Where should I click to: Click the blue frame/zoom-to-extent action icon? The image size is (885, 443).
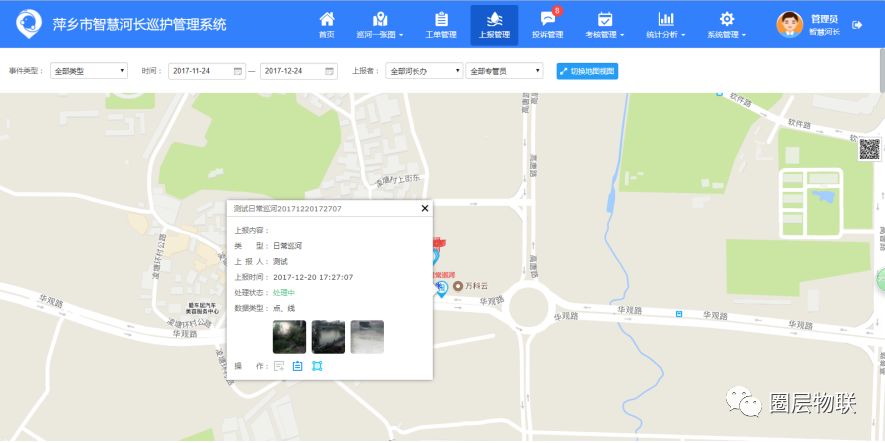pos(317,366)
